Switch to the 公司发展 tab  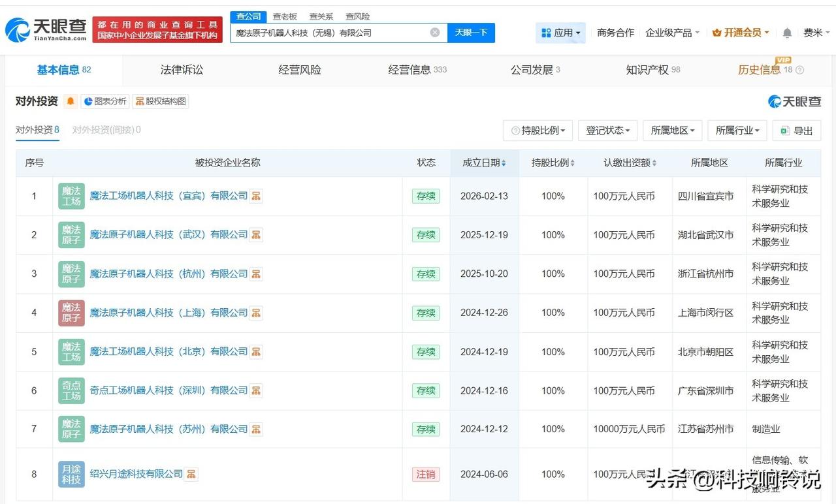click(x=536, y=70)
